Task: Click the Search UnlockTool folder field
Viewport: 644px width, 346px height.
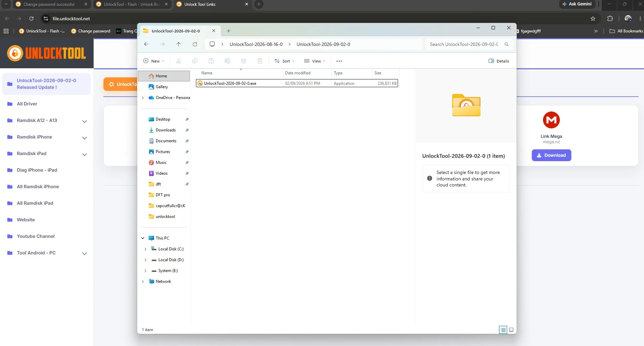Action: click(469, 44)
